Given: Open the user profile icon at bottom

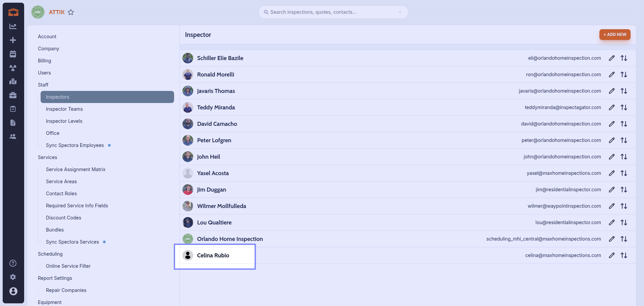Looking at the screenshot, I should [x=13, y=291].
